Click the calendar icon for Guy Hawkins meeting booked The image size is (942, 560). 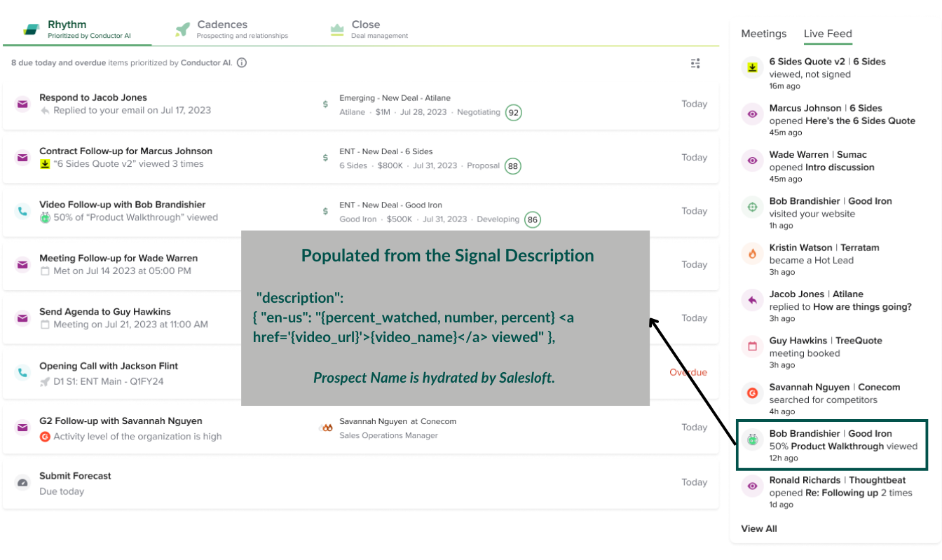[x=752, y=347]
